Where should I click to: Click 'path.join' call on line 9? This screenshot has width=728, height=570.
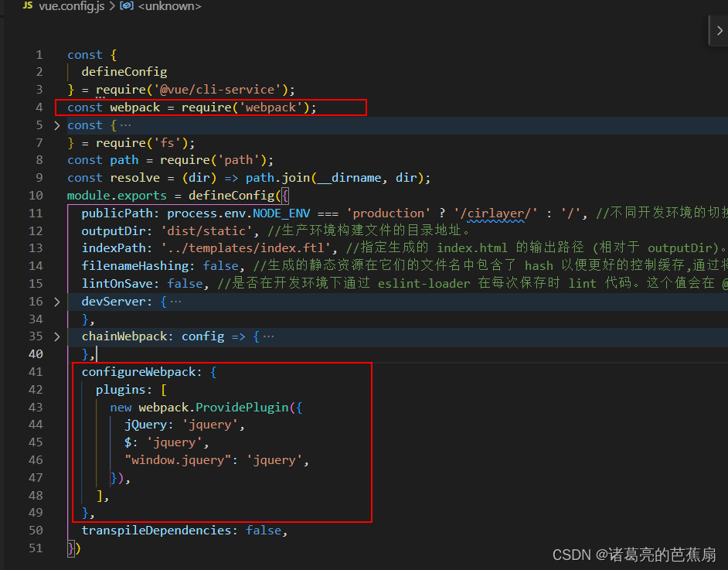pos(277,178)
